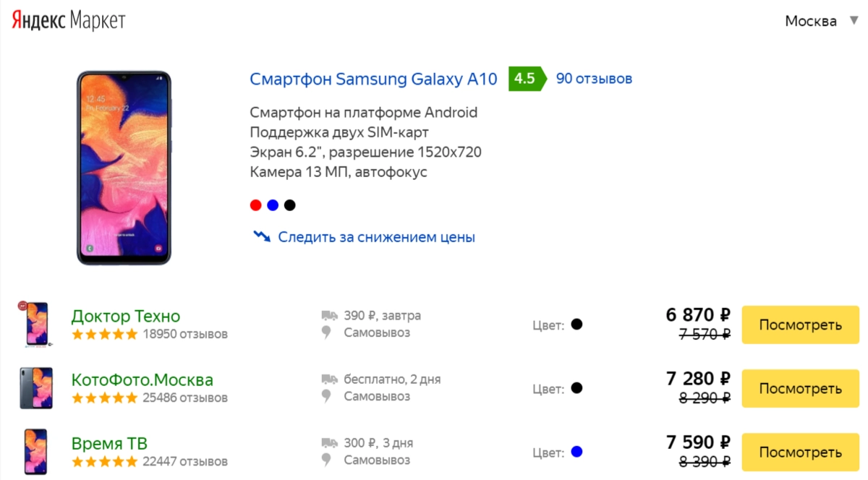Click the price-drop tracking arrow icon

261,236
